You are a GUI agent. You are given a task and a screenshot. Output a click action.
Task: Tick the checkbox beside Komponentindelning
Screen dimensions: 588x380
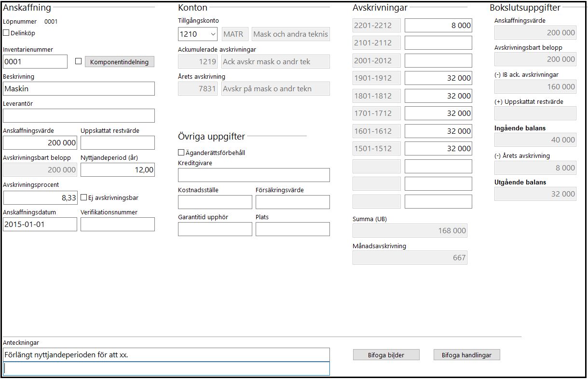[x=79, y=61]
